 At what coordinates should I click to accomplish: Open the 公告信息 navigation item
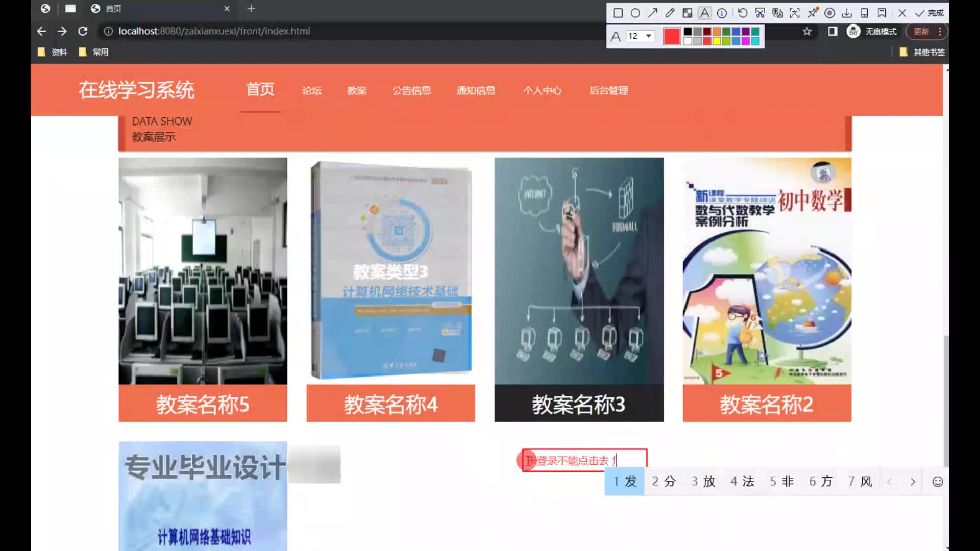(411, 91)
